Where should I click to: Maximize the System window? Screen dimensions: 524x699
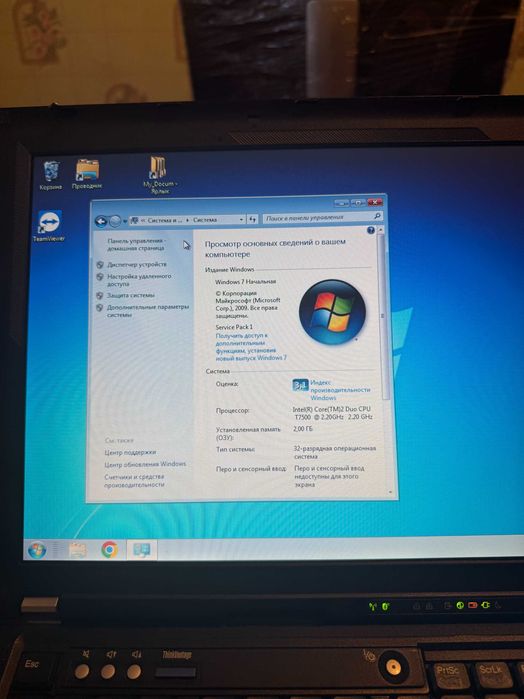coord(358,202)
